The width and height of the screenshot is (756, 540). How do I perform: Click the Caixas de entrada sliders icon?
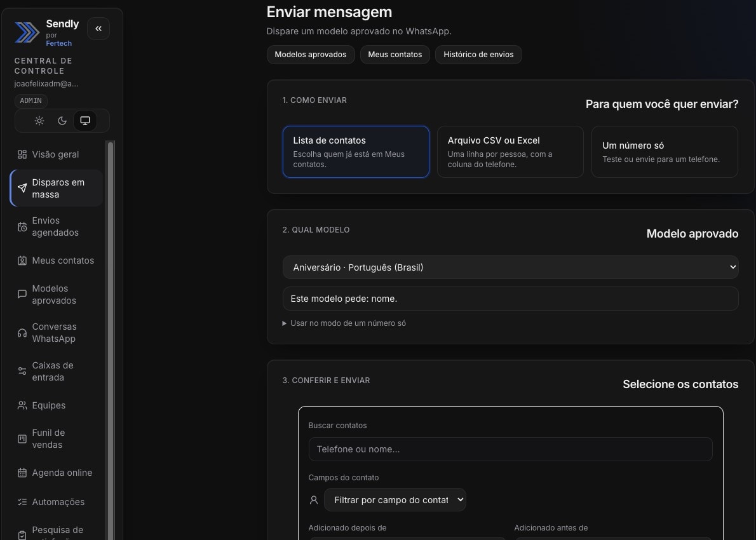pos(22,371)
